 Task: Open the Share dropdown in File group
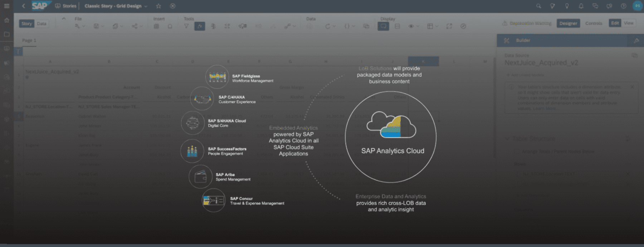[x=137, y=26]
